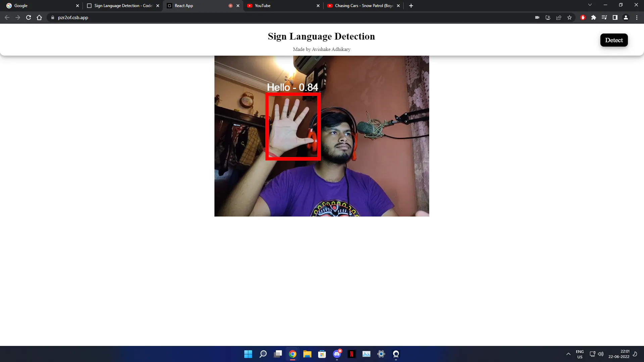Switch to the YouTube tab
Screen dimensions: 644x362
coord(283,6)
